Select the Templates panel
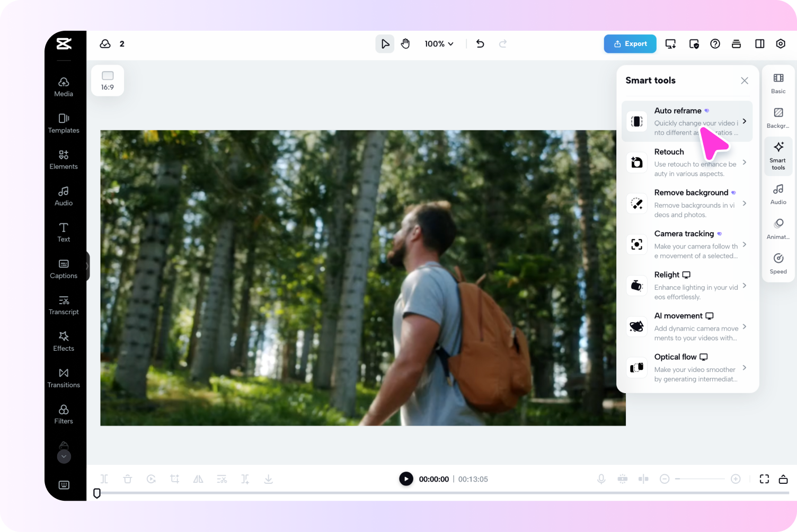Viewport: 797px width, 532px height. pyautogui.click(x=64, y=123)
